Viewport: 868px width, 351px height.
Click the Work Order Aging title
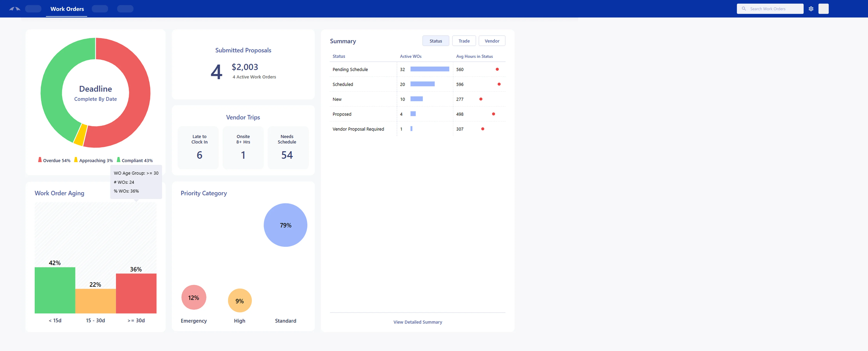[59, 193]
